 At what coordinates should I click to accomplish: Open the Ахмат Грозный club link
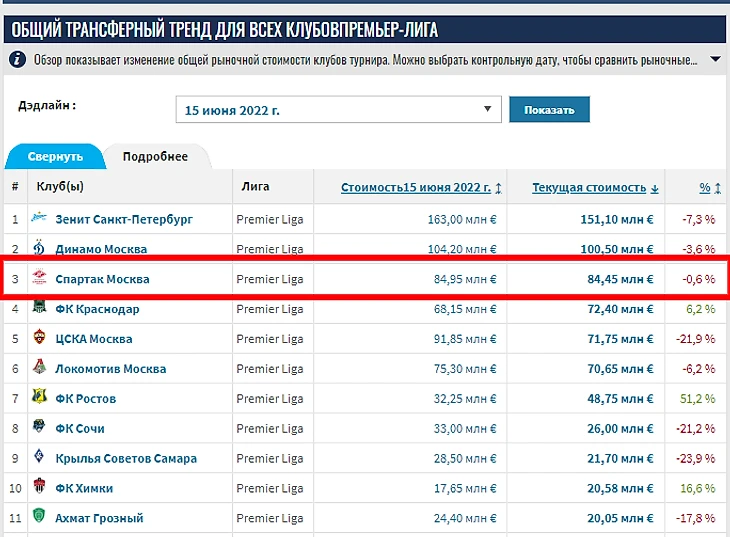point(99,518)
